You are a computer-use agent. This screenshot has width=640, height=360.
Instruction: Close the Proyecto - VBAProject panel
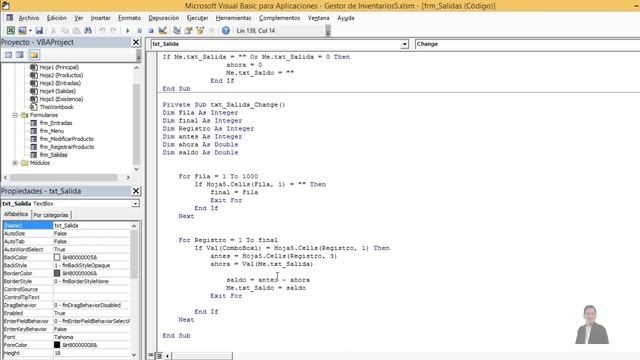(x=136, y=42)
